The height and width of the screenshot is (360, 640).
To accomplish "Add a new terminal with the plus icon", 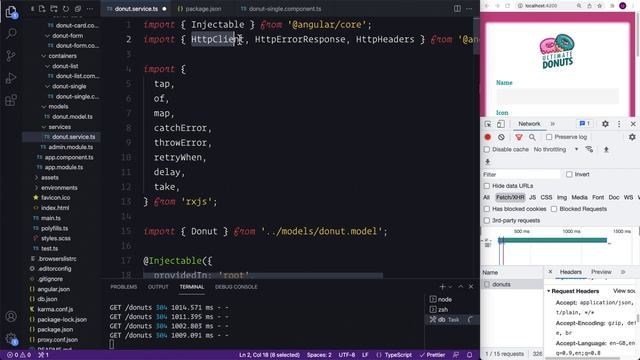I will pos(442,287).
